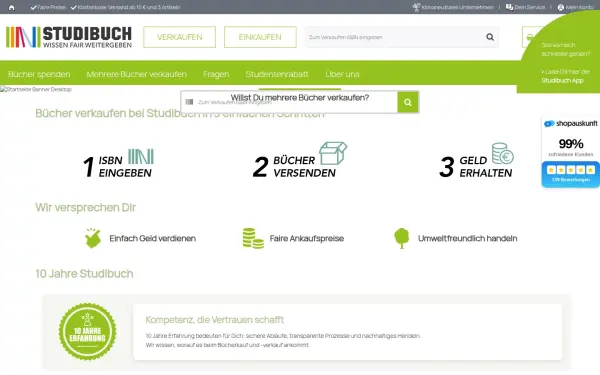Open Mehrere Bücher verkaufen menu item

tap(137, 74)
